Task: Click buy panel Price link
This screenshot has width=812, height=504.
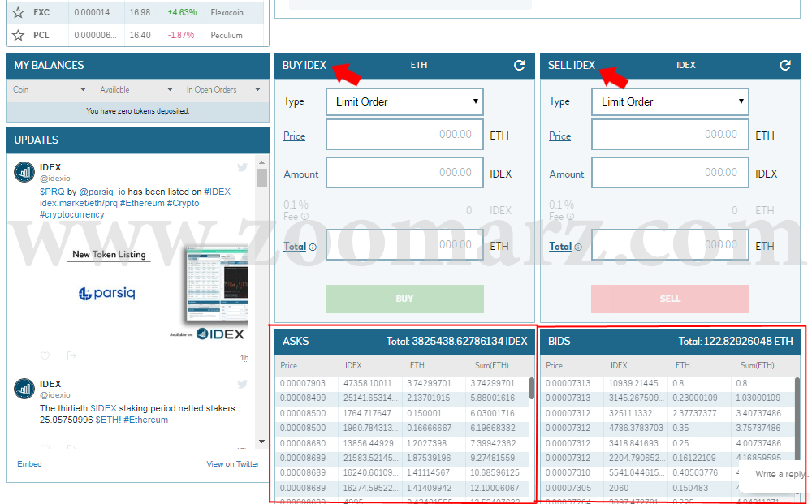Action: 294,136
